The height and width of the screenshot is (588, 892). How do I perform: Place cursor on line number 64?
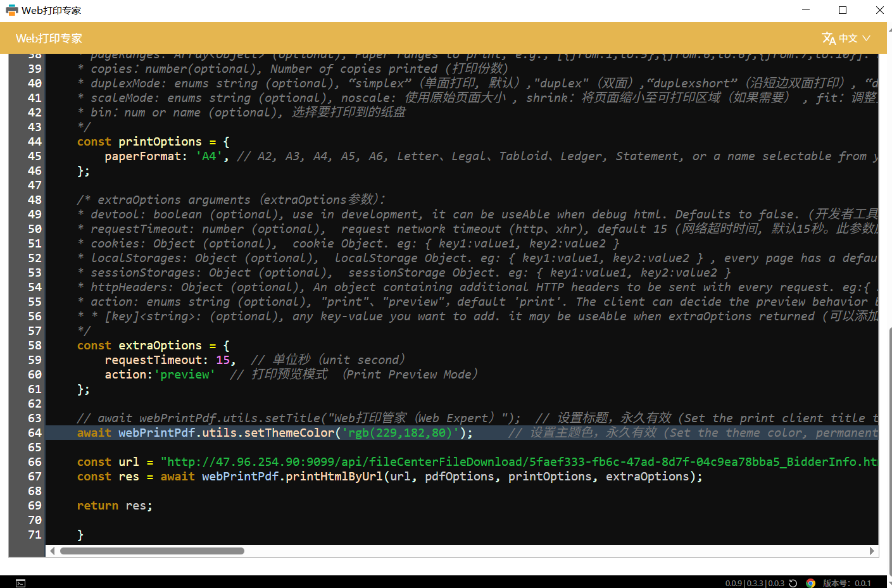tap(34, 433)
